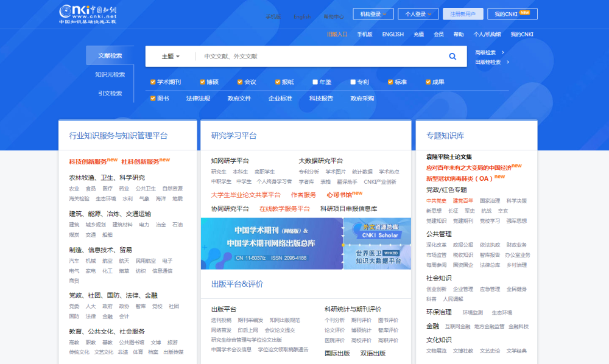609x364 pixels.
Task: Click the CNKI logo
Action: (88, 15)
